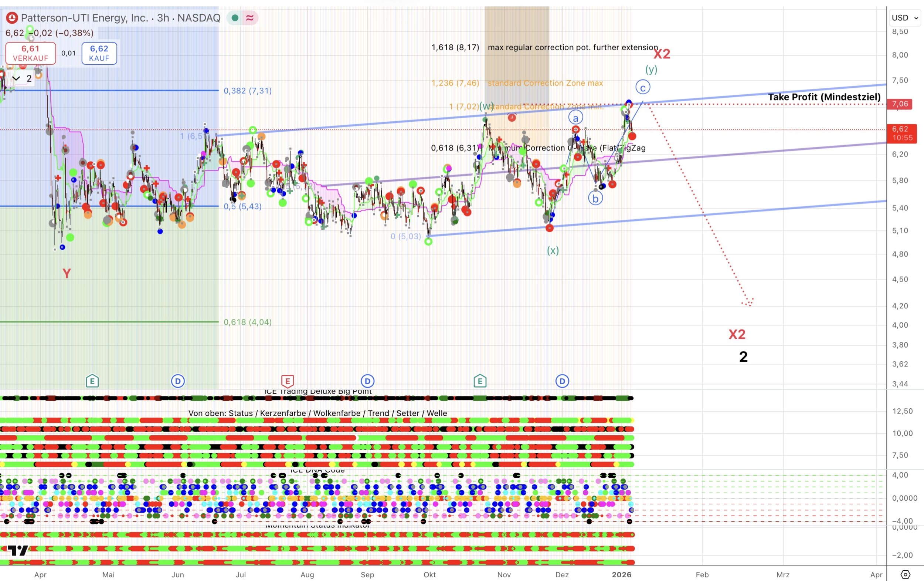Image resolution: width=924 pixels, height=581 pixels.
Task: Open the green E earnings marker near May
Action: 92,381
